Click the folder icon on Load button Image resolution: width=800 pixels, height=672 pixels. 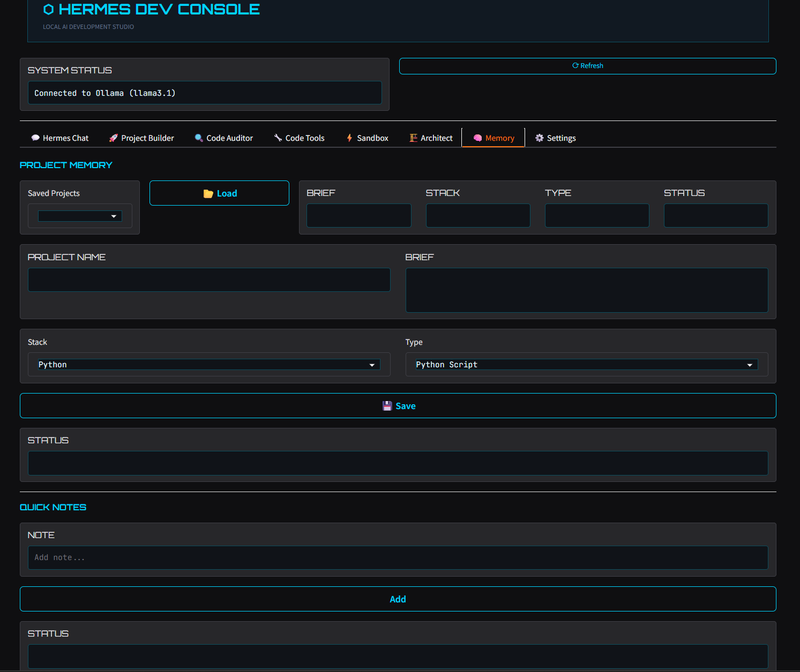click(208, 194)
